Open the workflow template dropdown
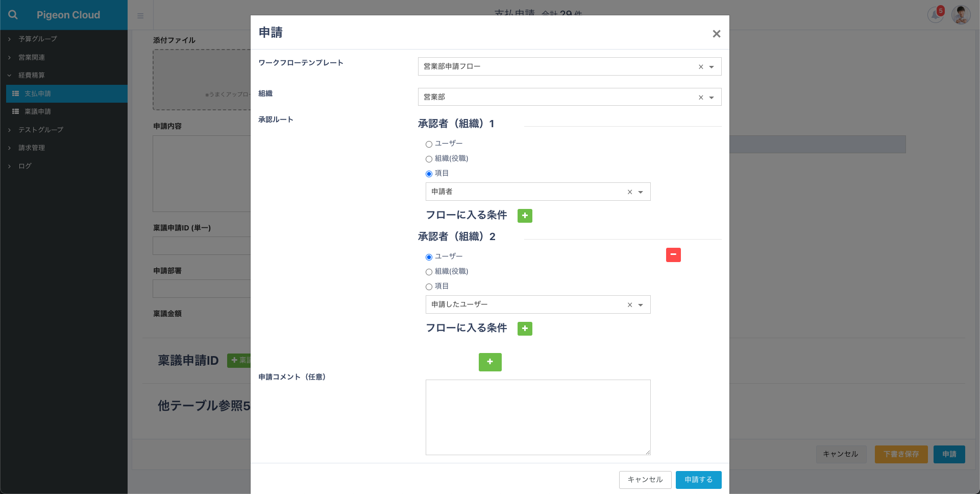Screen dimensions: 980x494 point(712,67)
